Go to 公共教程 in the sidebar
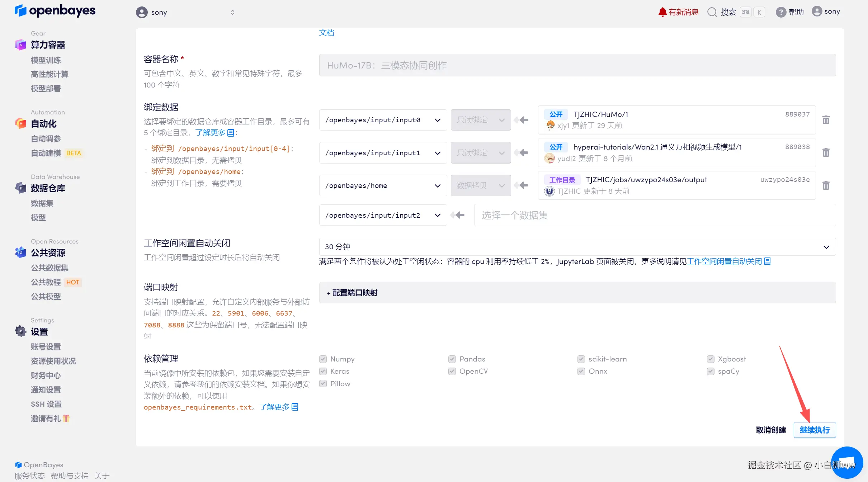Screen dimensions: 868x482 tap(46, 282)
